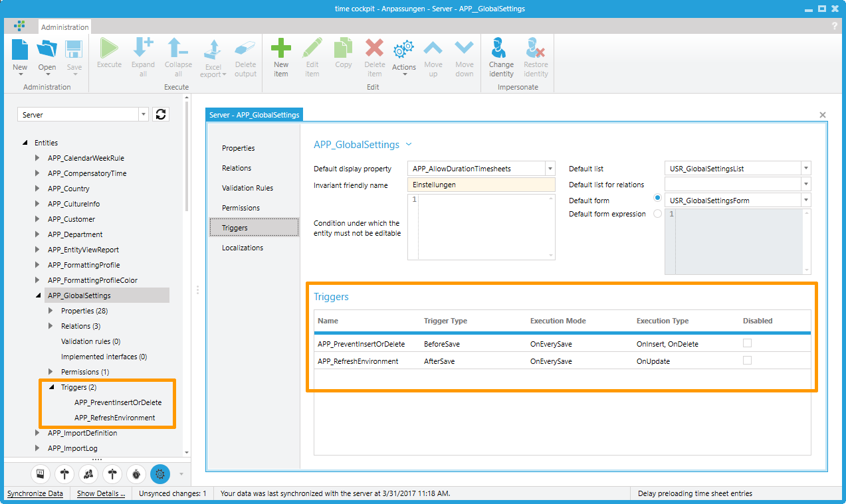Screen dimensions: 846x504
Task: Select APP_PreventInsertOrDelete in the entity tree
Action: (118, 402)
